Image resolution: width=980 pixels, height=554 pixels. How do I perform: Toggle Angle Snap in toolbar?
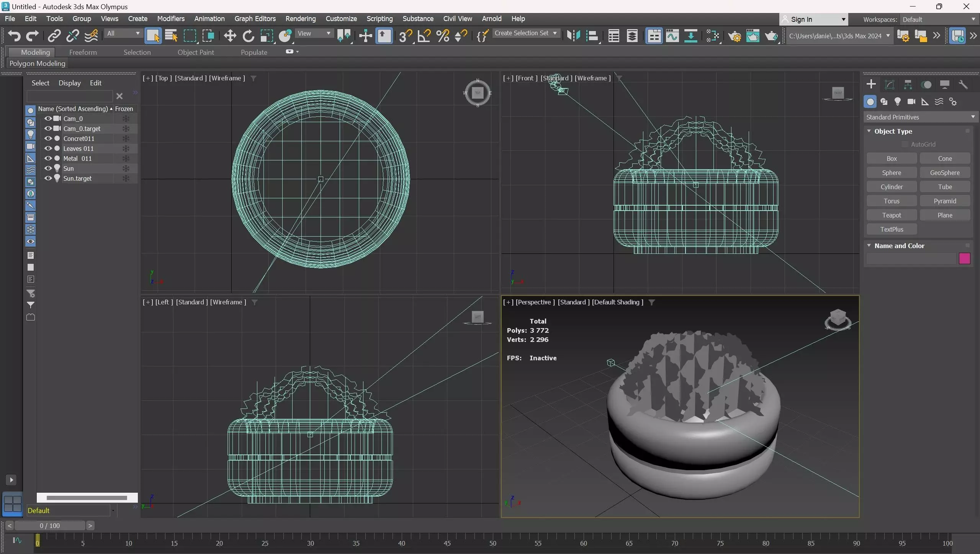(x=424, y=36)
